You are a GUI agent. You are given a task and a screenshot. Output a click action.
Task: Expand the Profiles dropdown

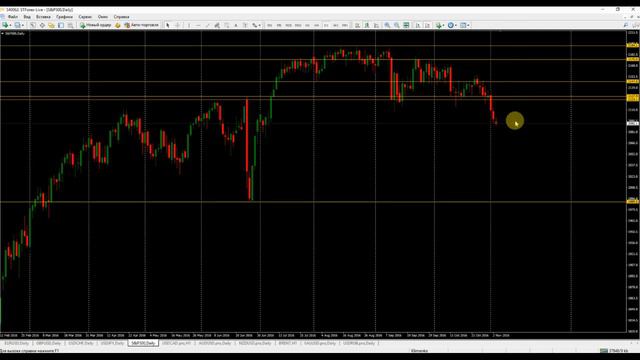click(x=23, y=25)
